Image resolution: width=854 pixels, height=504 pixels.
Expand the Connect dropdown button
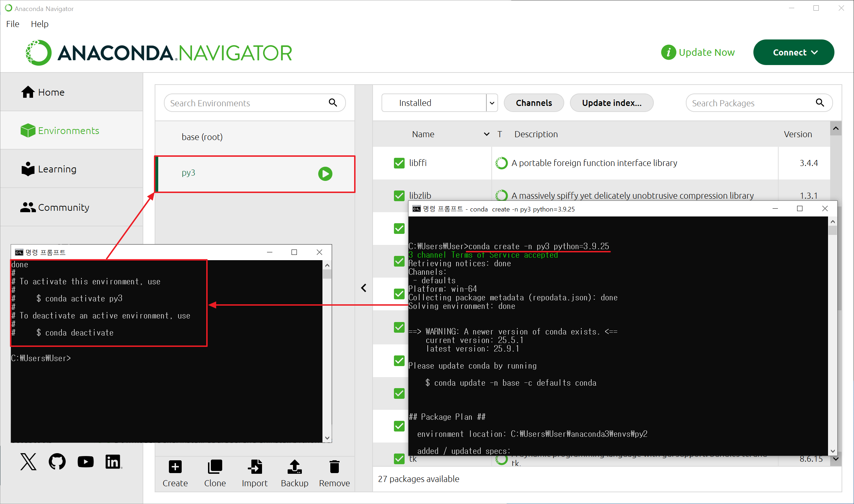794,53
